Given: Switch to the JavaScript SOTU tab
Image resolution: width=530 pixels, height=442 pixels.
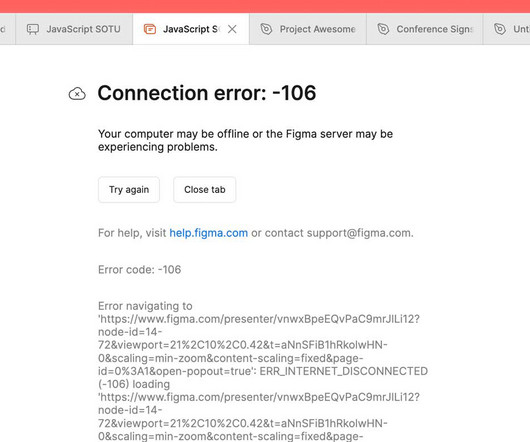Looking at the screenshot, I should pos(74,29).
